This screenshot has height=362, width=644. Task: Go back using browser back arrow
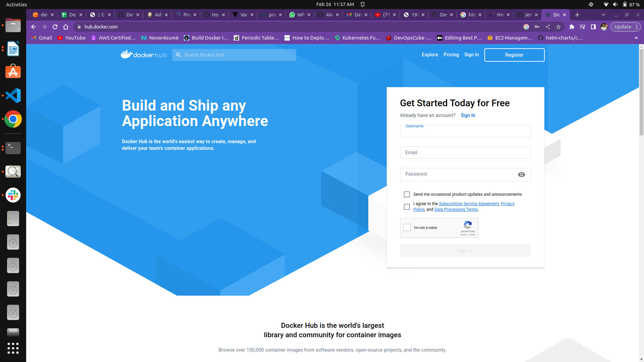point(34,27)
